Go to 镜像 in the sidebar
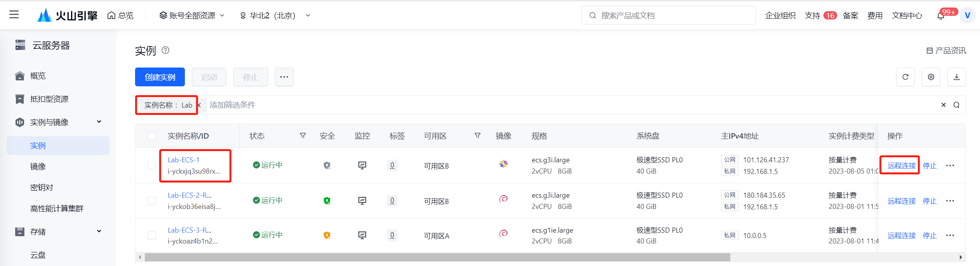The width and height of the screenshot is (980, 266). [x=38, y=167]
